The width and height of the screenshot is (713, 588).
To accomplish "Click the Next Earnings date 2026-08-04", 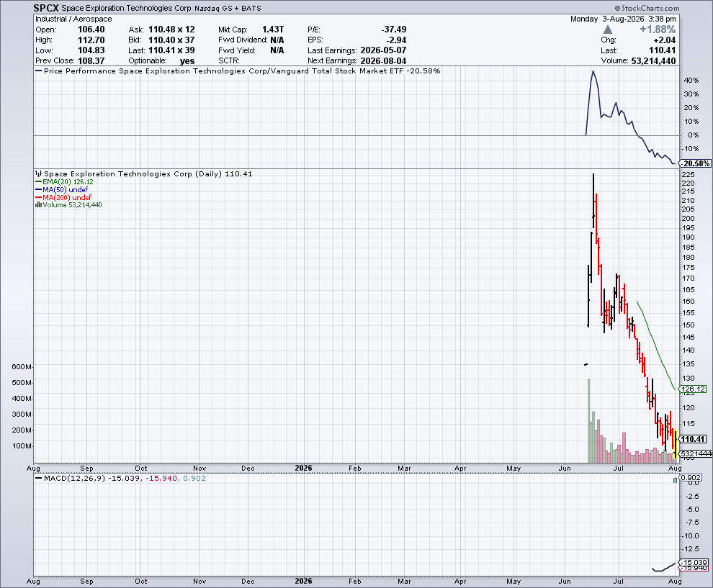I will coord(383,61).
